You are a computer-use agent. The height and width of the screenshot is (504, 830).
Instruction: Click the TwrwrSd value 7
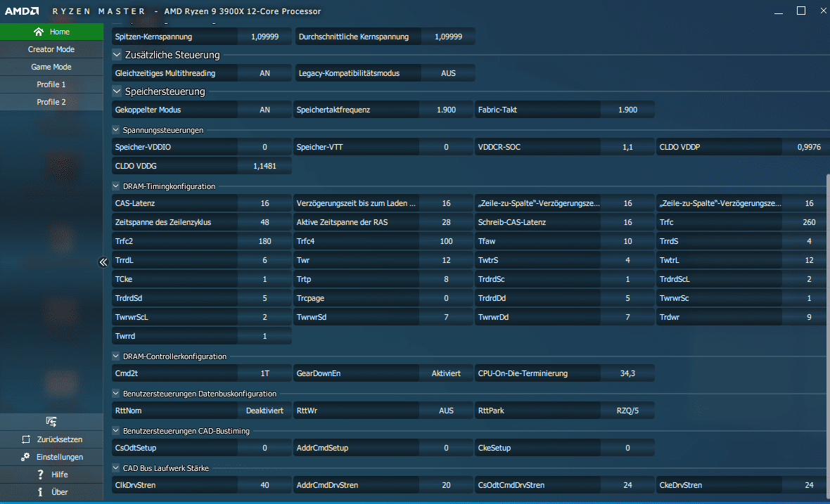coord(446,317)
